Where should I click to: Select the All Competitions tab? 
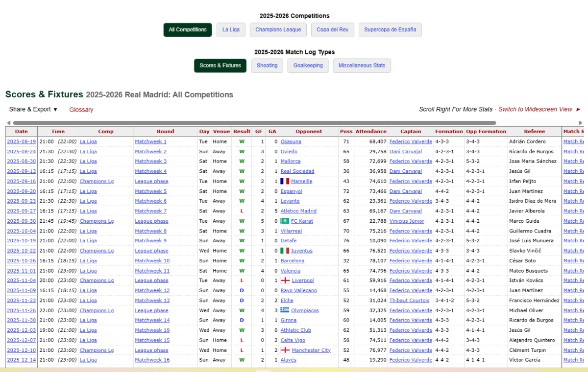pyautogui.click(x=188, y=30)
